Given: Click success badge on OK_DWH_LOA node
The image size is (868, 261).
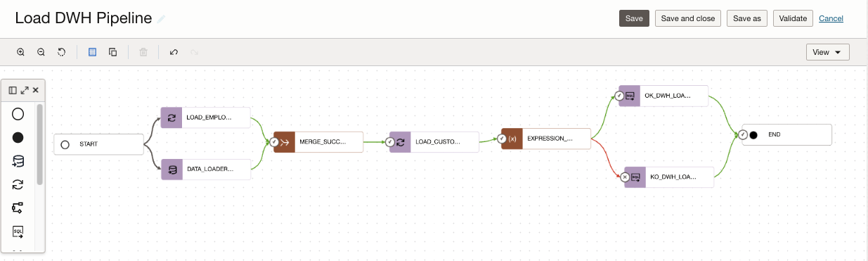Looking at the screenshot, I should pos(620,96).
